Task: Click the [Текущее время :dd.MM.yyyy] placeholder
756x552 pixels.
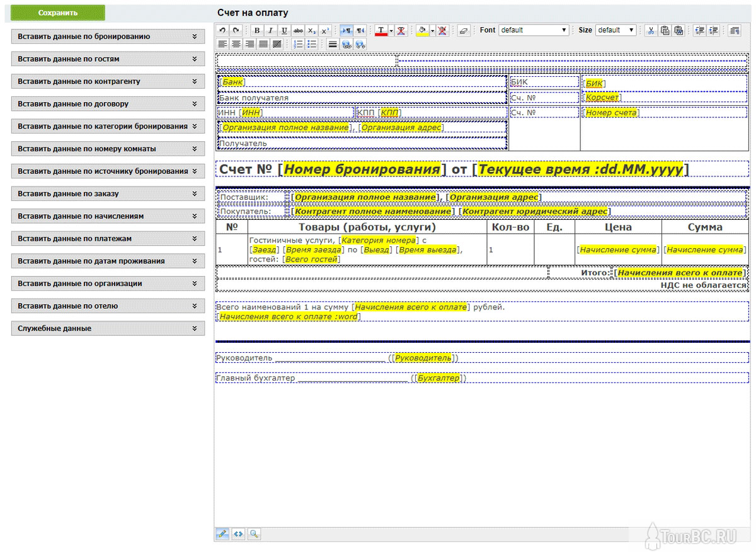Action: click(580, 170)
